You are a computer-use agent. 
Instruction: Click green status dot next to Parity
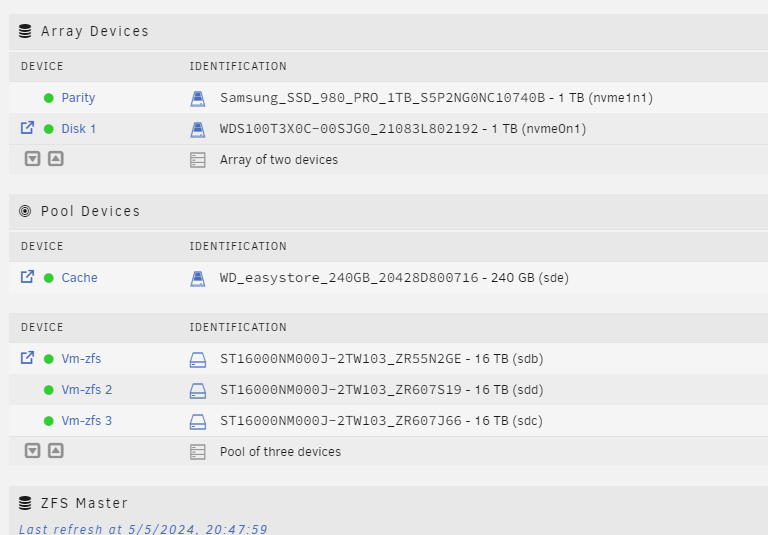pyautogui.click(x=48, y=98)
